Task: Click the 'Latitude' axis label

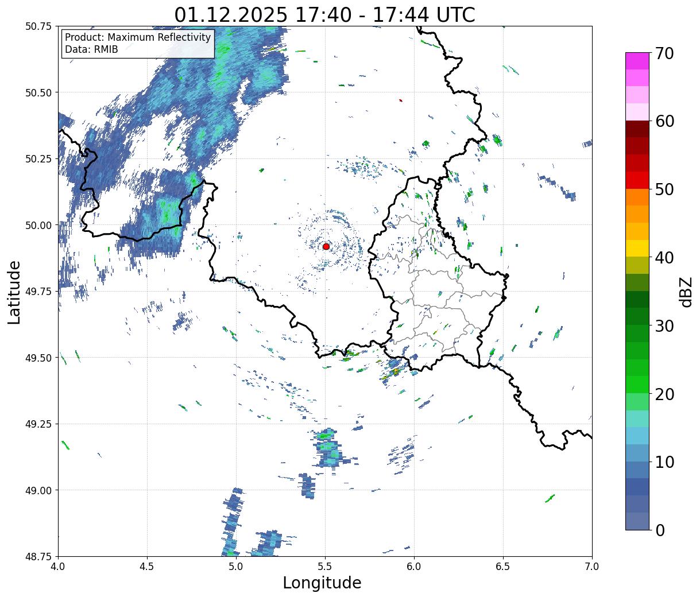Action: [15, 292]
